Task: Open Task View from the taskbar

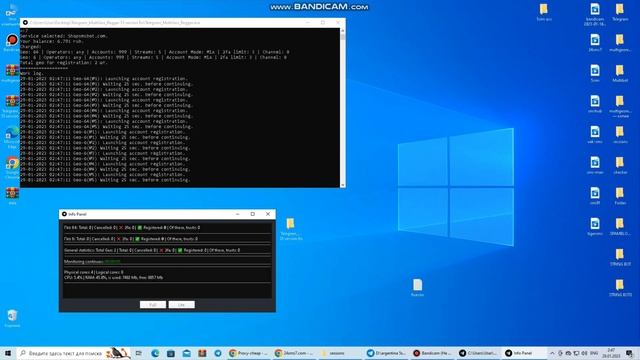Action: tap(139, 353)
